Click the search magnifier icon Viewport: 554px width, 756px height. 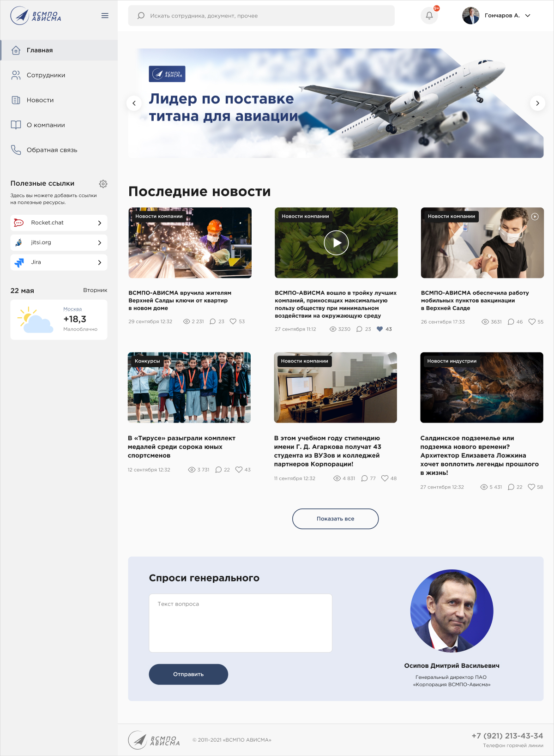click(141, 16)
